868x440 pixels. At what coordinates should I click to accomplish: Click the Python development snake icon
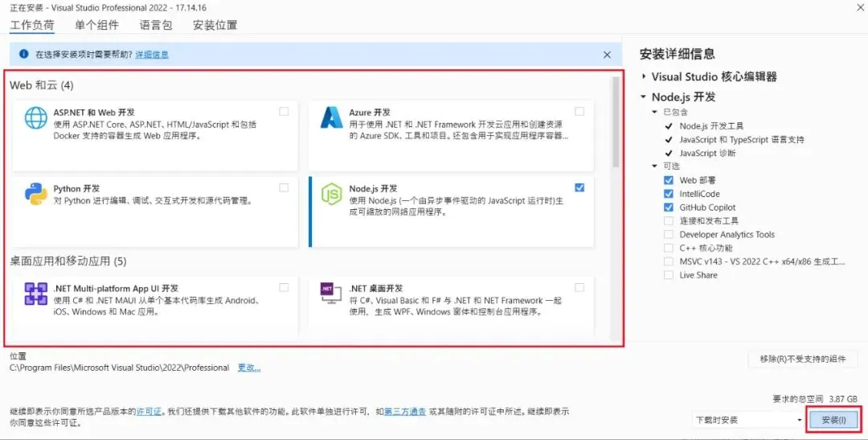pos(36,194)
